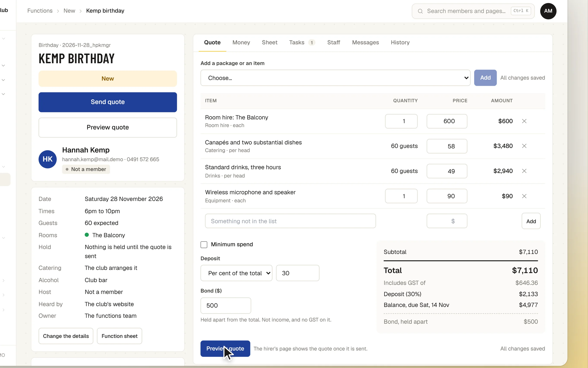The image size is (588, 368).
Task: Click the hannah.kemp@mail.demo email text
Action: [93, 159]
